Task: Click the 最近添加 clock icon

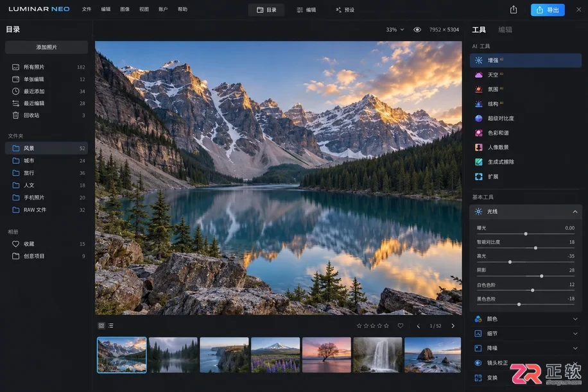Action: tap(15, 91)
